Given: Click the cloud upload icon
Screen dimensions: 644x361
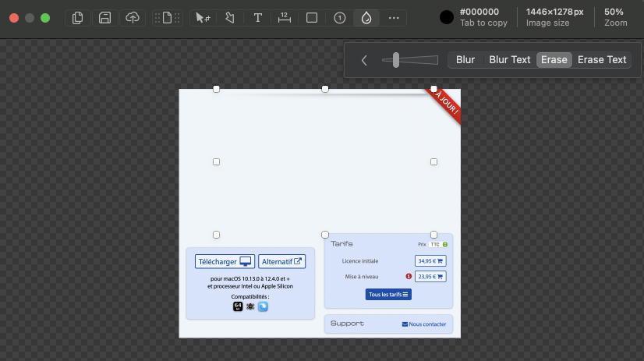Looking at the screenshot, I should (x=133, y=18).
